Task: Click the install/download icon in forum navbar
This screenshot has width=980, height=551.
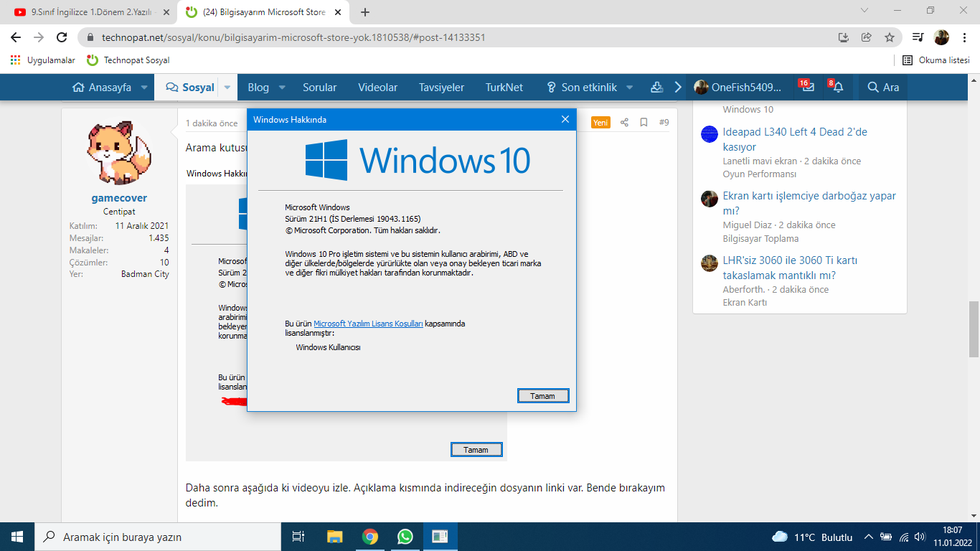Action: coord(656,88)
